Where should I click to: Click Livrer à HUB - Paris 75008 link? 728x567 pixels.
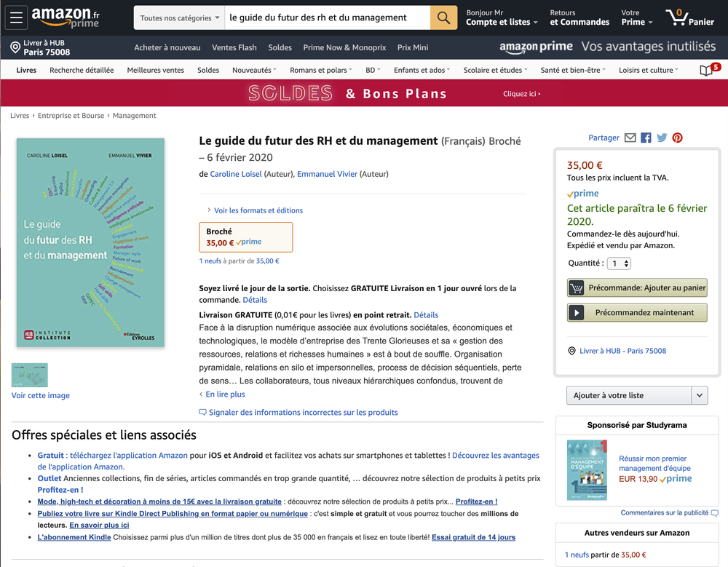[622, 351]
